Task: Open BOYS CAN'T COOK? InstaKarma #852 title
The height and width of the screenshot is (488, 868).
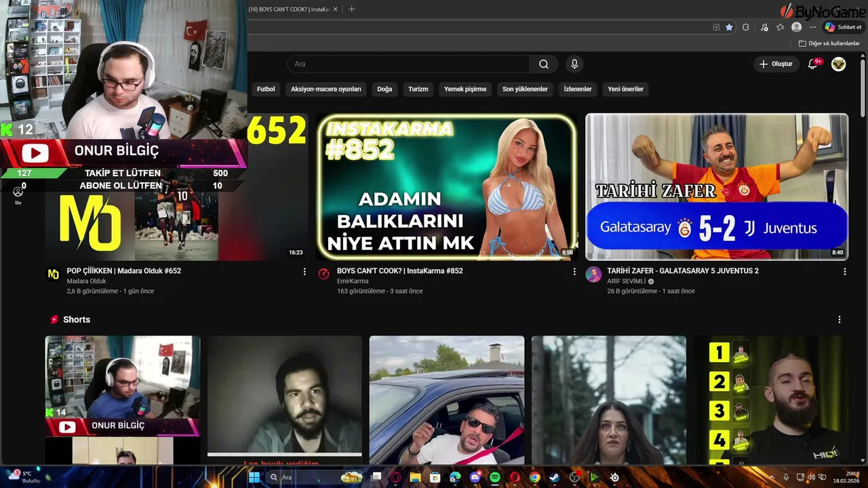Action: (x=399, y=270)
